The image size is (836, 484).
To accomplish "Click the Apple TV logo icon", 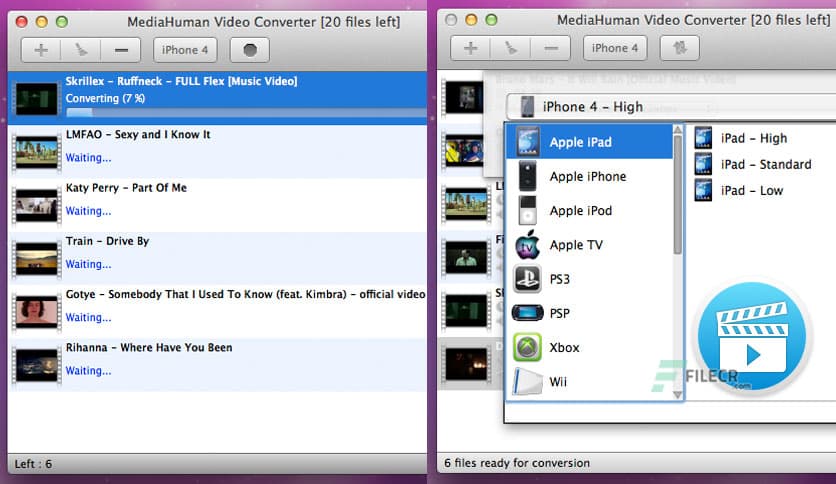I will (527, 245).
